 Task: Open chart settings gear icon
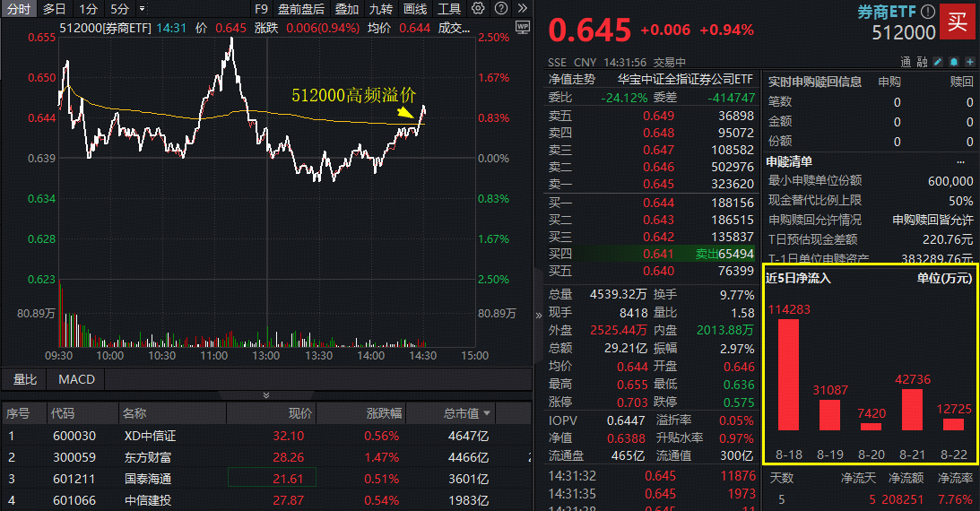point(478,9)
